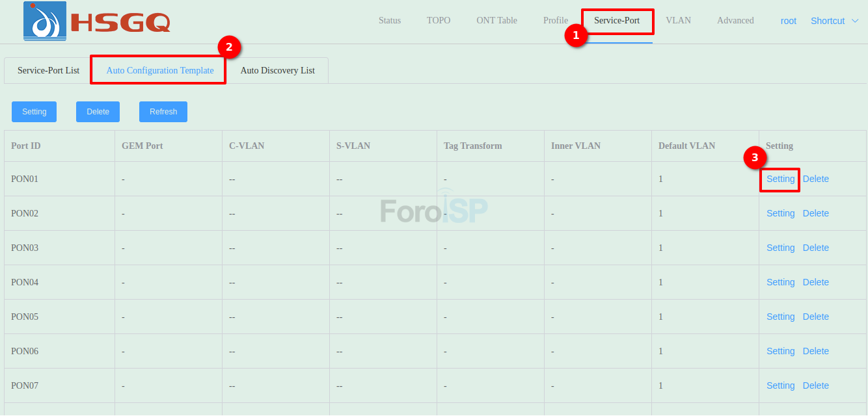Go to the TOPO page
The height and width of the screenshot is (416, 868).
click(439, 21)
